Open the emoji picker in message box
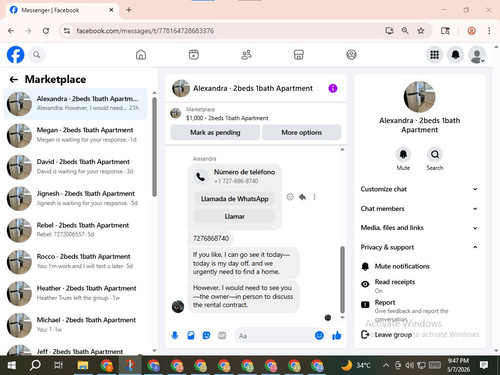 coord(319,335)
